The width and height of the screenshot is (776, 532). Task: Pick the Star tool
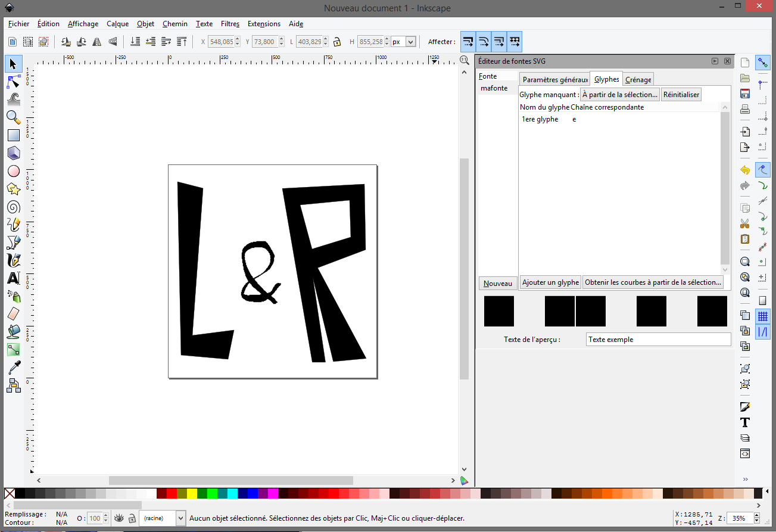13,189
